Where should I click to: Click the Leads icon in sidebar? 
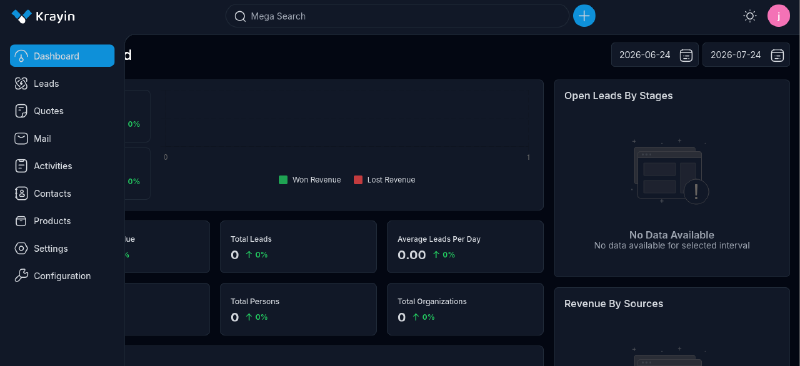pos(21,84)
